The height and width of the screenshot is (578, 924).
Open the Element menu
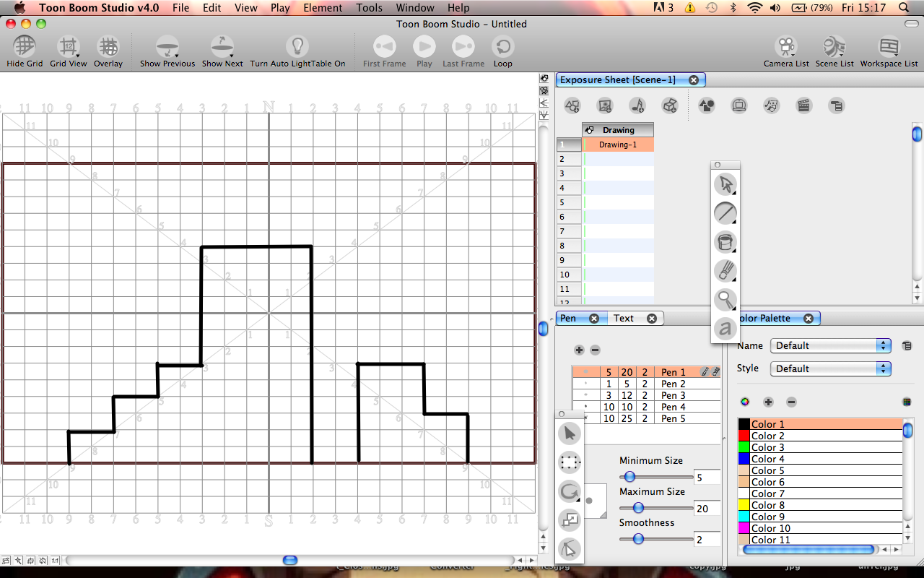(323, 8)
